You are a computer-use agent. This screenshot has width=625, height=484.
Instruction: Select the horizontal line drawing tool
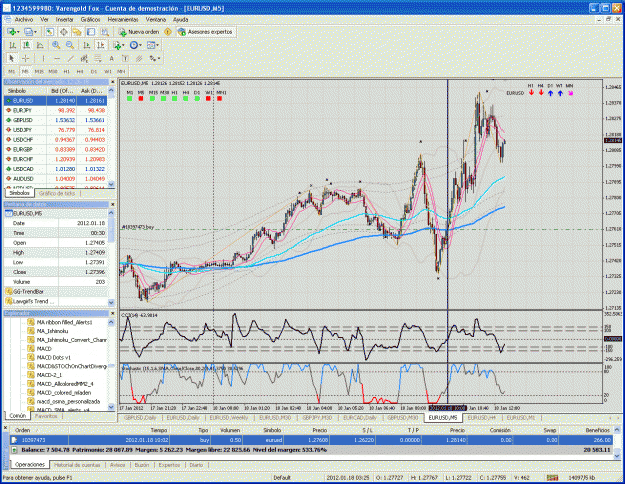tap(57, 59)
